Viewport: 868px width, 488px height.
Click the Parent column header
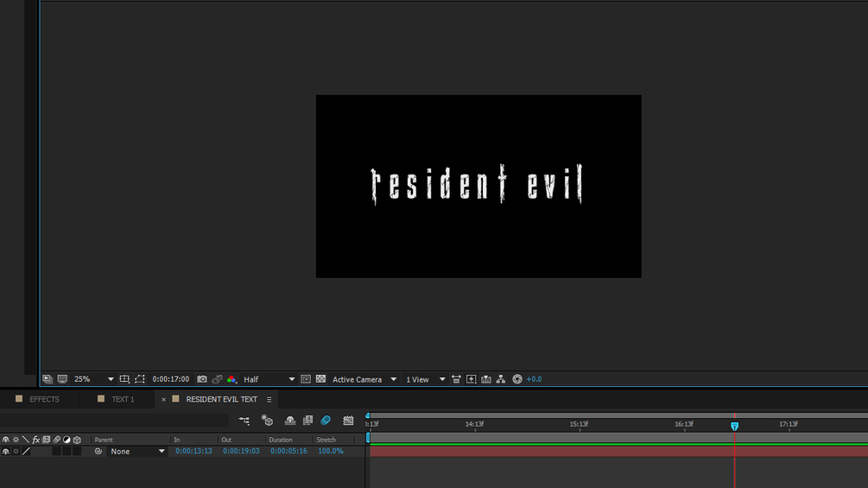(x=104, y=440)
